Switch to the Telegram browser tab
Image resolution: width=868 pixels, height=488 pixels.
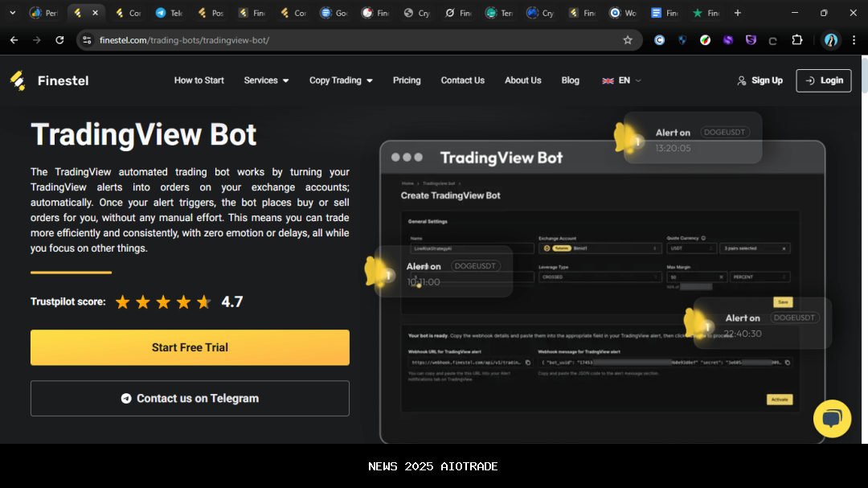(169, 13)
